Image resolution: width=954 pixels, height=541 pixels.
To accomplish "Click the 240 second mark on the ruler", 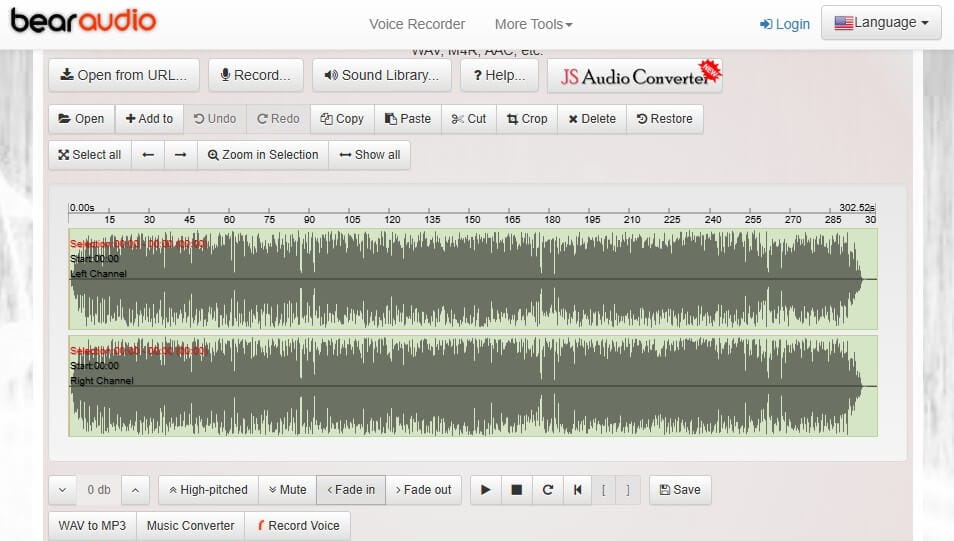I will click(712, 219).
